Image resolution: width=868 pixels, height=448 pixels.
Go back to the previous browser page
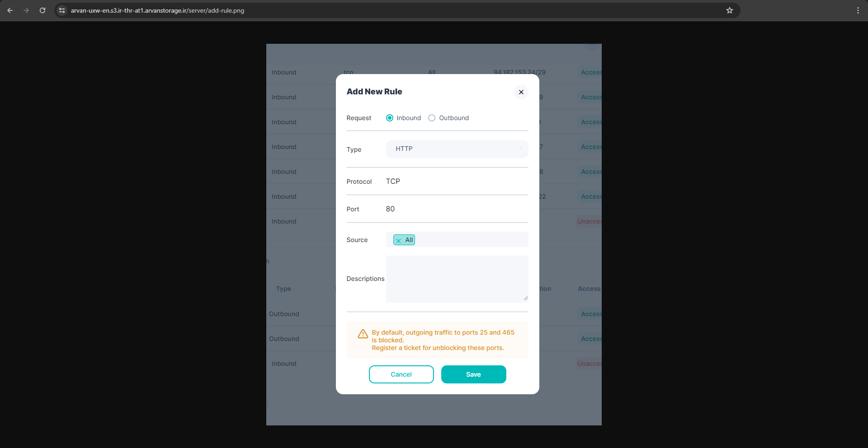[x=10, y=10]
